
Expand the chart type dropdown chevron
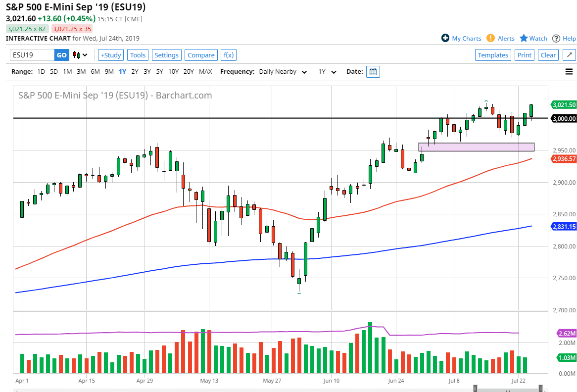(x=85, y=55)
